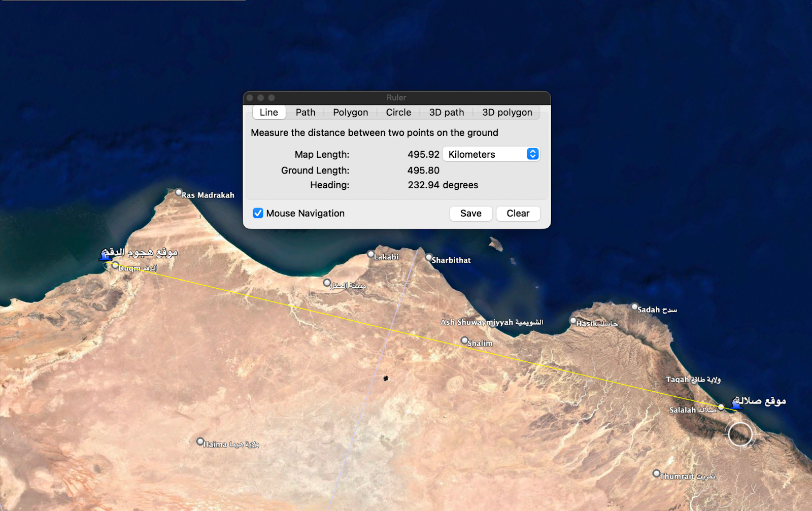Click the blue placemark pin near Salalah
Image resolution: width=812 pixels, height=511 pixels.
(737, 403)
